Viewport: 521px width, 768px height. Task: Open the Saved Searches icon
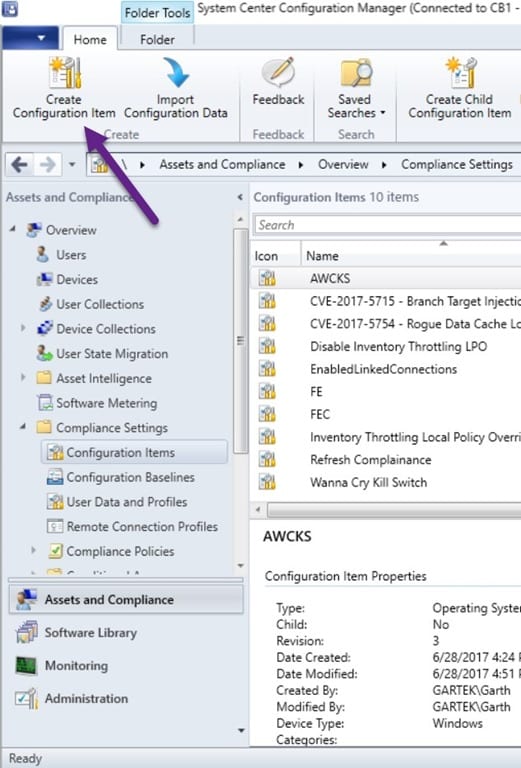[356, 72]
